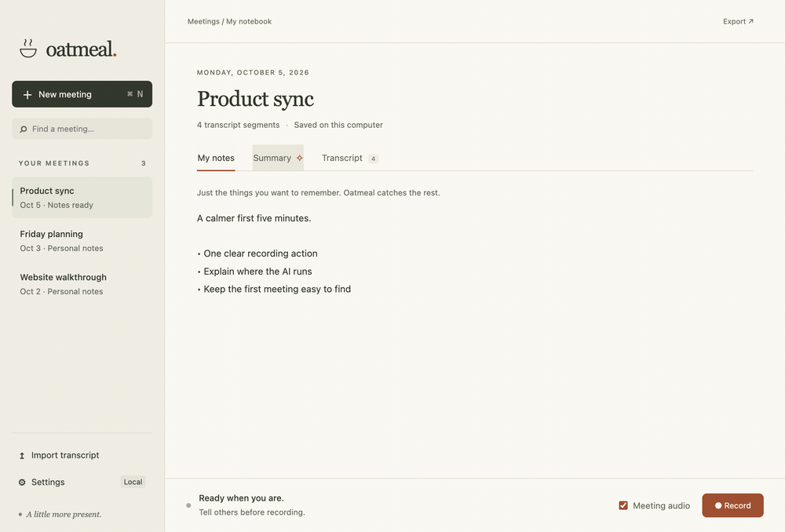Click the 'Saved on this computer' text
785x532 pixels.
click(338, 125)
